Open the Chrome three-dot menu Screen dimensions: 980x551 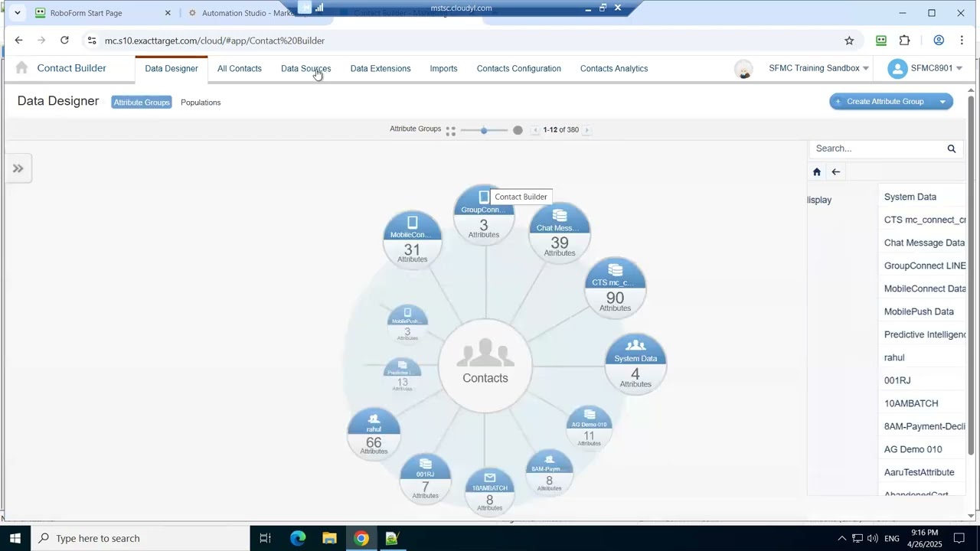coord(962,41)
